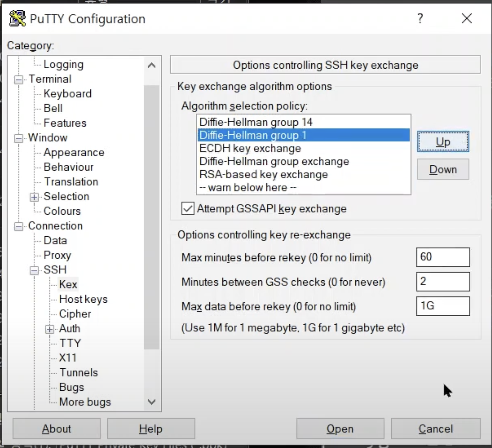Click the question mark help button
Screen dimensions: 492x448
pyautogui.click(x=420, y=18)
